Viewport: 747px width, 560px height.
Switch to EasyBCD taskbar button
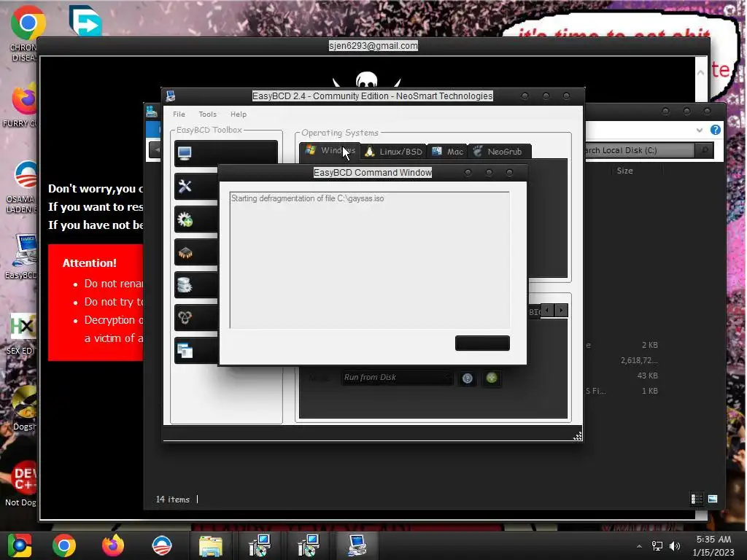357,545
